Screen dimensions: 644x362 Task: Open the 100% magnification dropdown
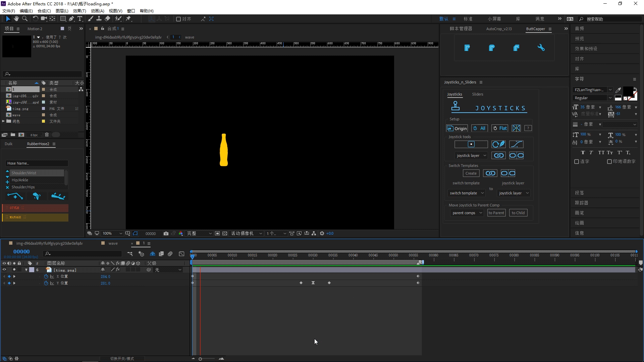point(112,234)
